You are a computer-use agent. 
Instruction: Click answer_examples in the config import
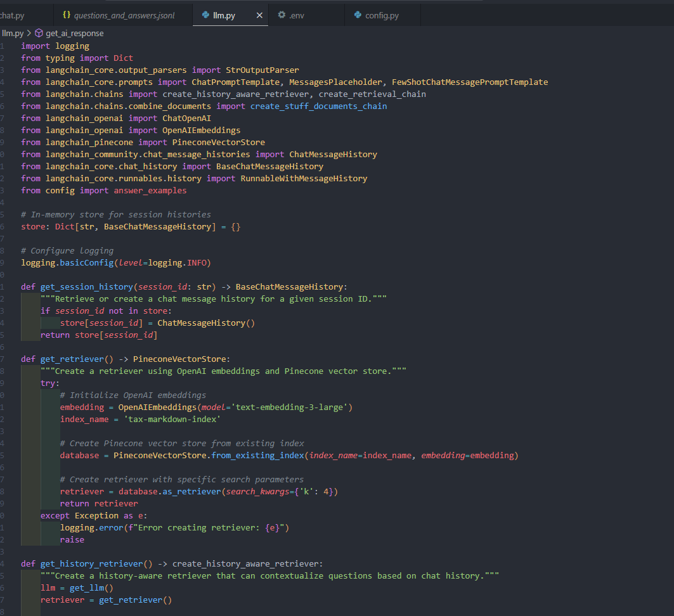coord(150,190)
